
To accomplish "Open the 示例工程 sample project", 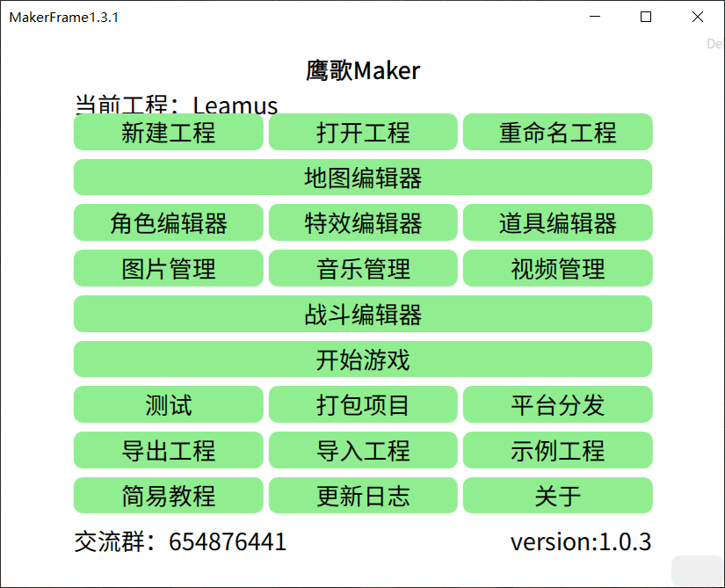I will (558, 450).
